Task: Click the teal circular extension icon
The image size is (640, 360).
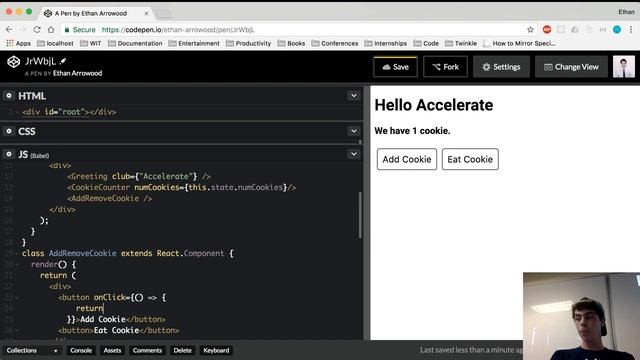Action: 617,29
